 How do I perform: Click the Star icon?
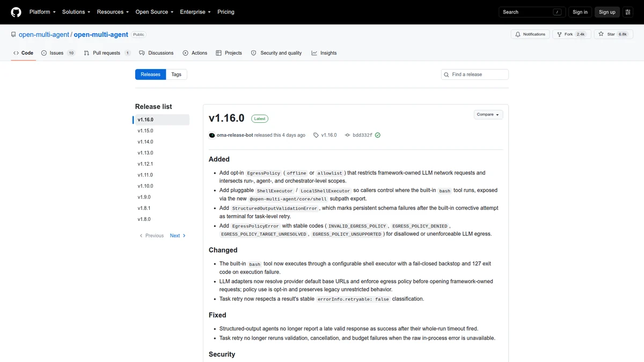pyautogui.click(x=602, y=34)
